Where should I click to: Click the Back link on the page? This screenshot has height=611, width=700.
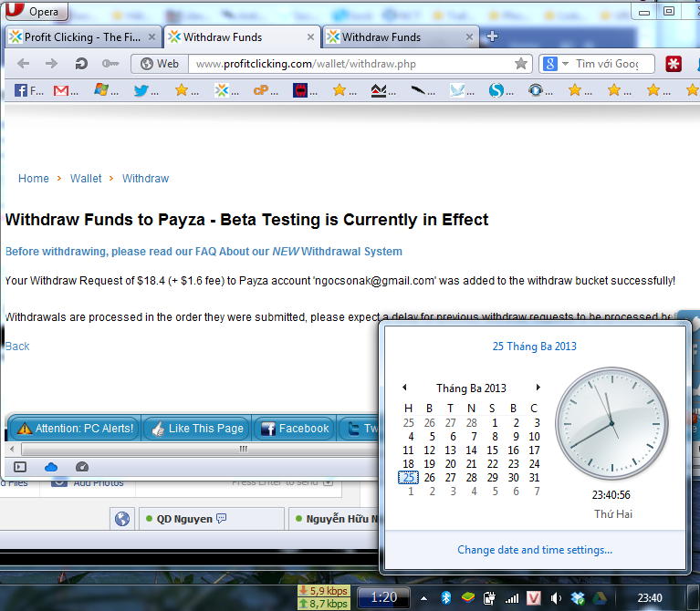17,347
